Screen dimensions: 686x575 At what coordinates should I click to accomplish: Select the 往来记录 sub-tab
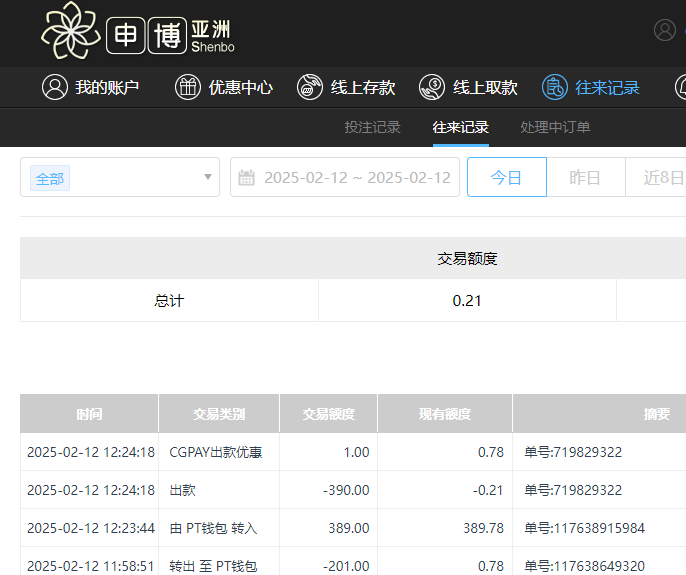(460, 127)
